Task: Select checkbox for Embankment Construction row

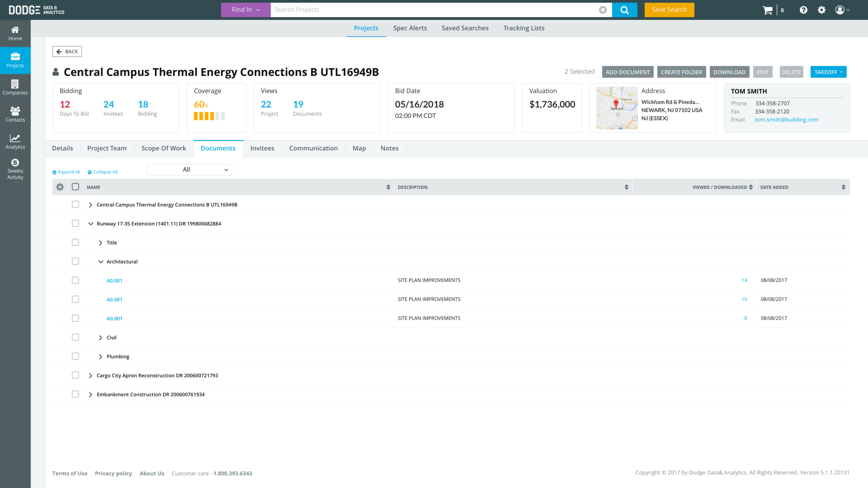Action: pos(75,394)
